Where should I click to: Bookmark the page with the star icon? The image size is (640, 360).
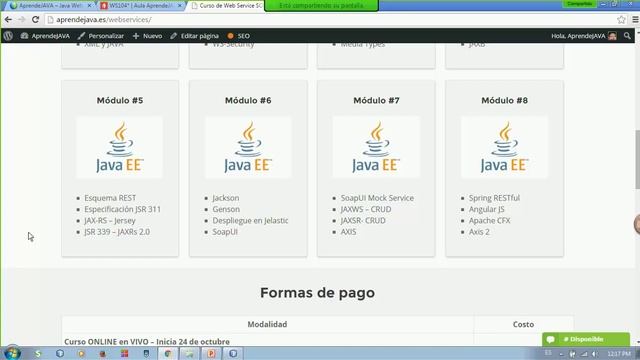click(x=621, y=20)
